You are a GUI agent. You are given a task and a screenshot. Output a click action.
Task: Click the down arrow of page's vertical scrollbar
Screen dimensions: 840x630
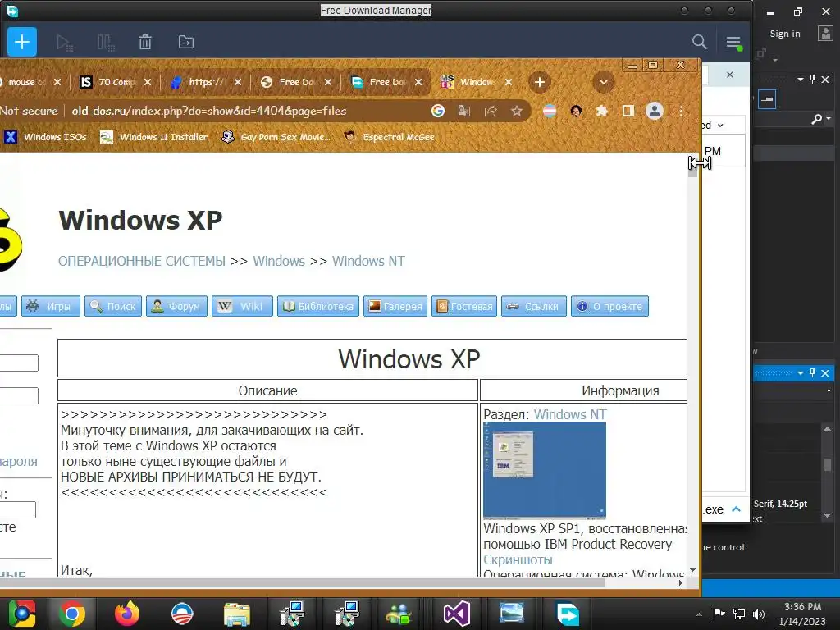click(692, 571)
